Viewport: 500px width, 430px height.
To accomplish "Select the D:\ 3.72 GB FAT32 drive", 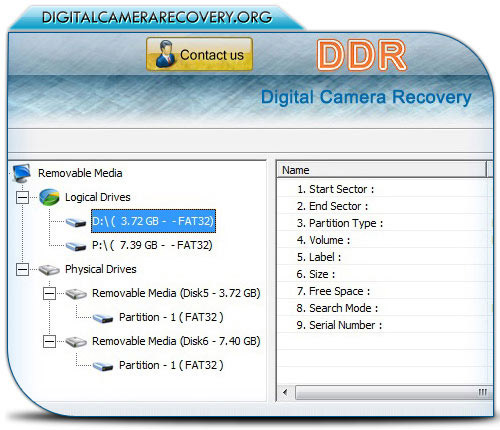I will pyautogui.click(x=153, y=221).
